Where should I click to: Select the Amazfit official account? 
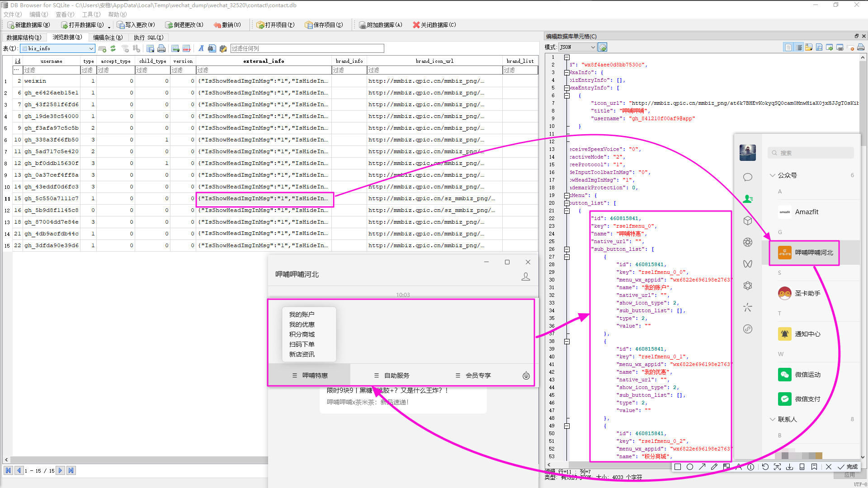[811, 212]
